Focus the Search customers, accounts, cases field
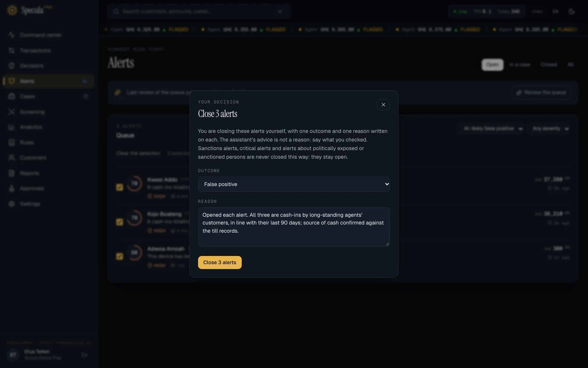 (199, 11)
